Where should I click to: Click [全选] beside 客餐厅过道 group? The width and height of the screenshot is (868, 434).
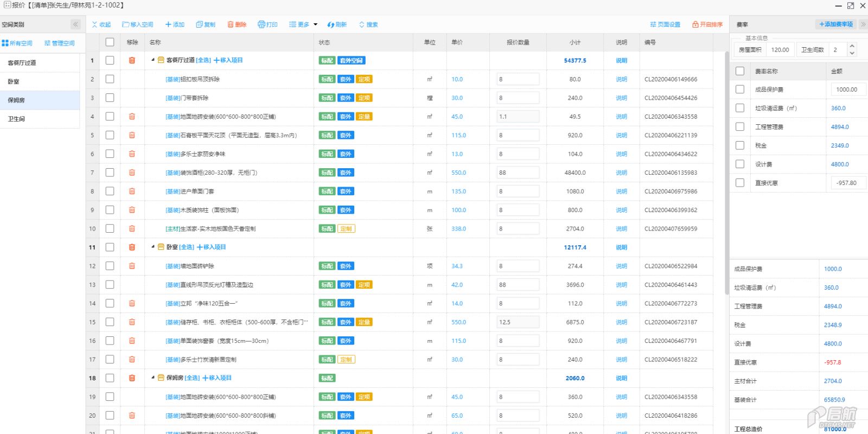tap(203, 60)
